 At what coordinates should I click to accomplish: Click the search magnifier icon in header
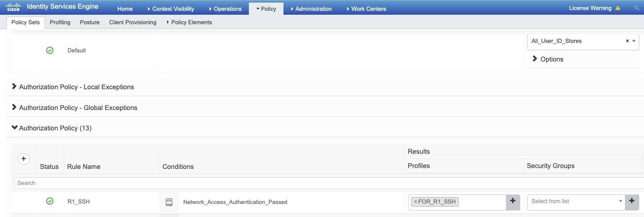tap(636, 8)
